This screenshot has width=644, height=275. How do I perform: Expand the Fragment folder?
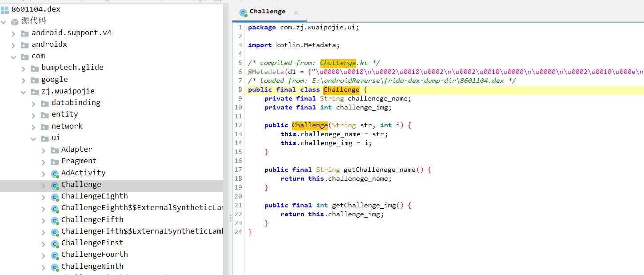(44, 162)
